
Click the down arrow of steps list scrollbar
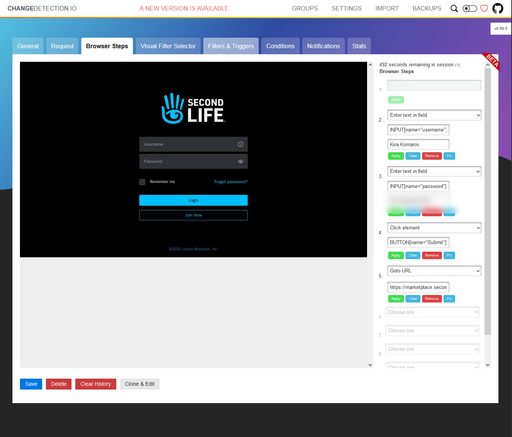[488, 365]
